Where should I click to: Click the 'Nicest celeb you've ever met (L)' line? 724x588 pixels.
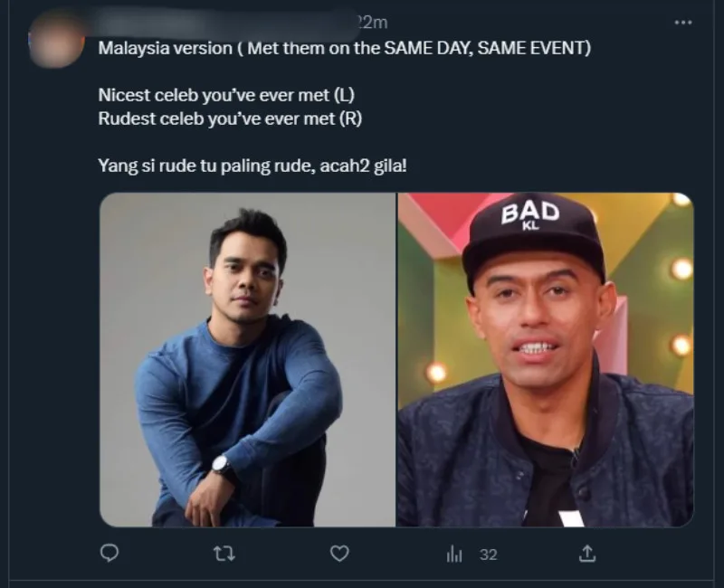(226, 95)
